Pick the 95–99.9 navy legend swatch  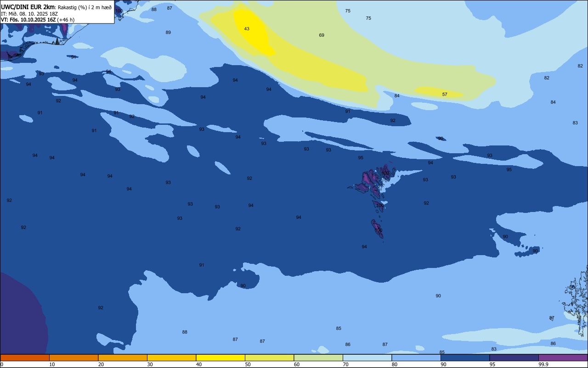click(x=514, y=357)
